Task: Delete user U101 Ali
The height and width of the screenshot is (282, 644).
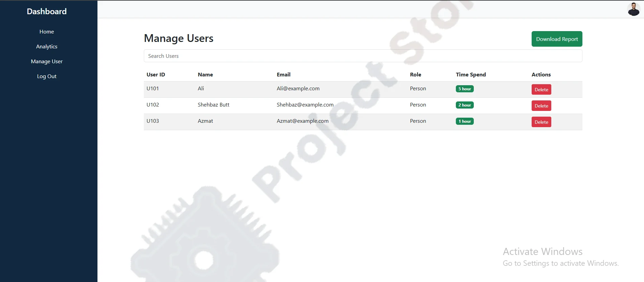Action: [541, 90]
